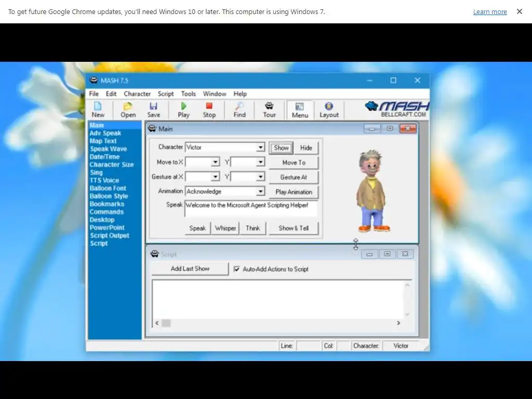The image size is (532, 399).
Task: Click into the Speak text field
Action: click(251, 209)
